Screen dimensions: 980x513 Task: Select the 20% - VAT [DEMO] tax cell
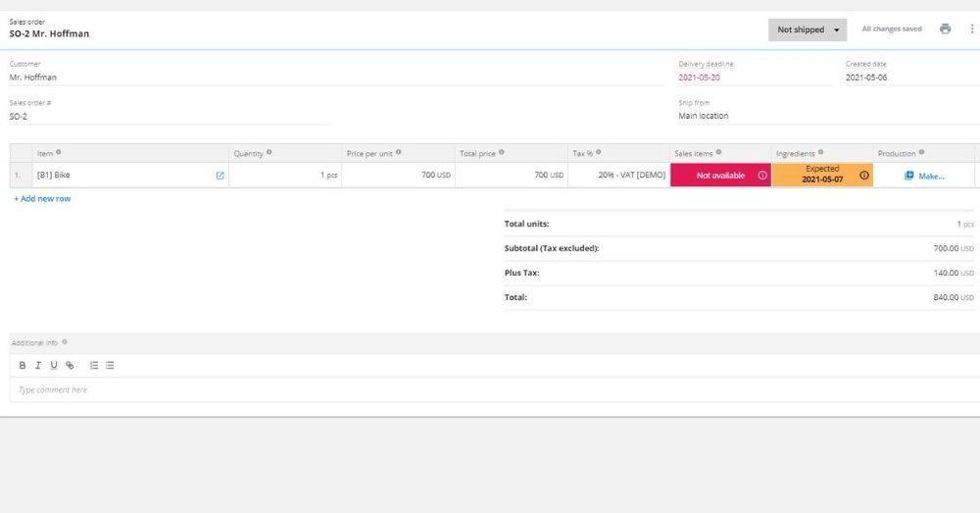618,176
